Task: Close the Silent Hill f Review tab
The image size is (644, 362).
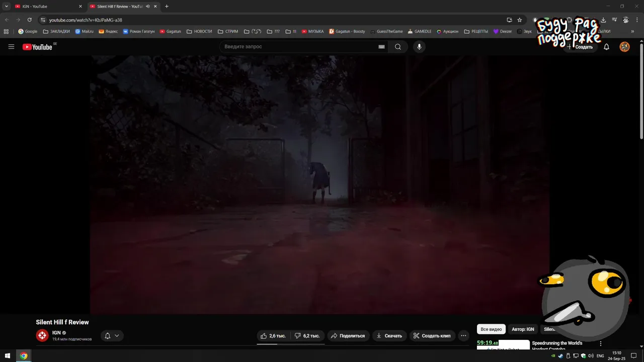Action: coord(155,7)
